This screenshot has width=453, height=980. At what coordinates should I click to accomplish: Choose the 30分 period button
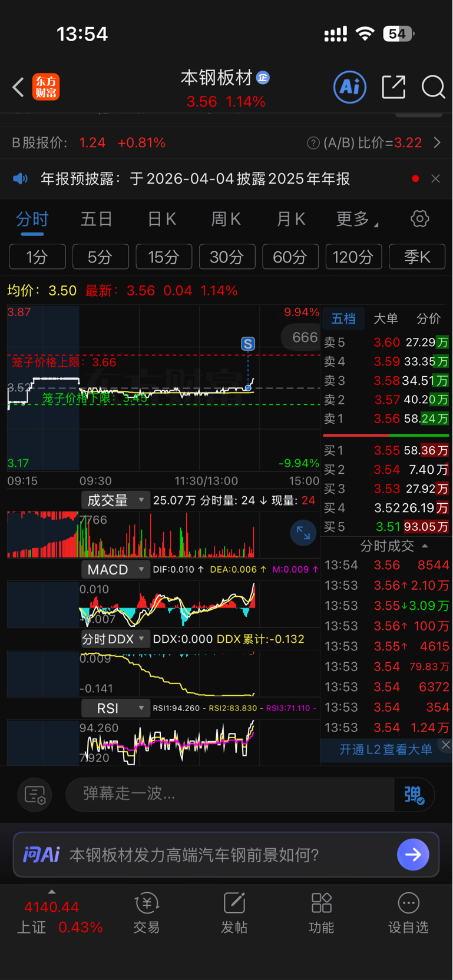tap(227, 257)
